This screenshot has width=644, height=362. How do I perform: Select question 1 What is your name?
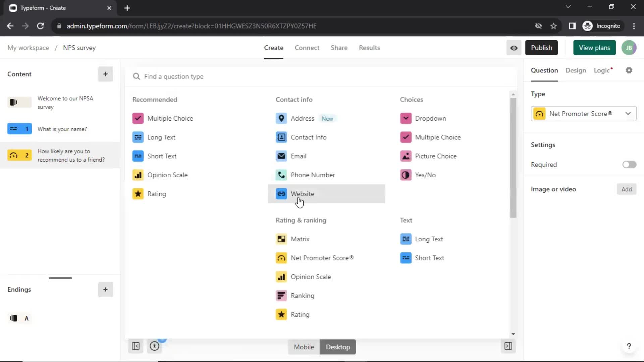[60, 129]
